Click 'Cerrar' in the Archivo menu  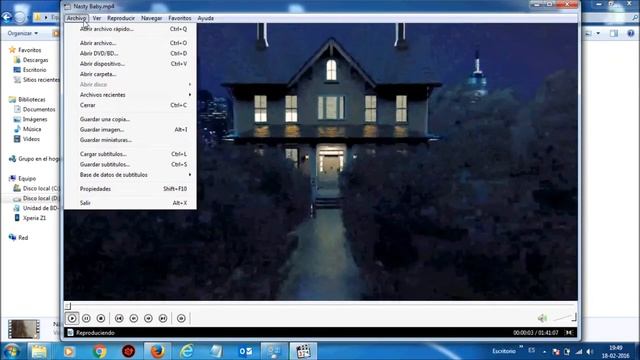coord(130,105)
